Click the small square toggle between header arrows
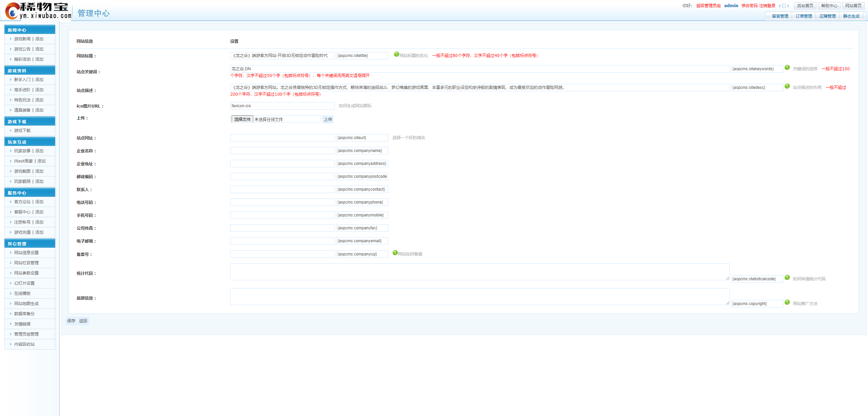 pos(784,6)
